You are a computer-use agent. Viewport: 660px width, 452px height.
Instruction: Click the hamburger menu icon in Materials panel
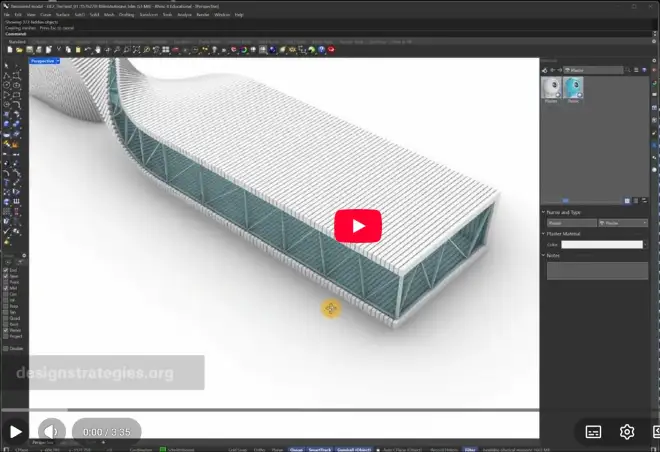(x=636, y=70)
